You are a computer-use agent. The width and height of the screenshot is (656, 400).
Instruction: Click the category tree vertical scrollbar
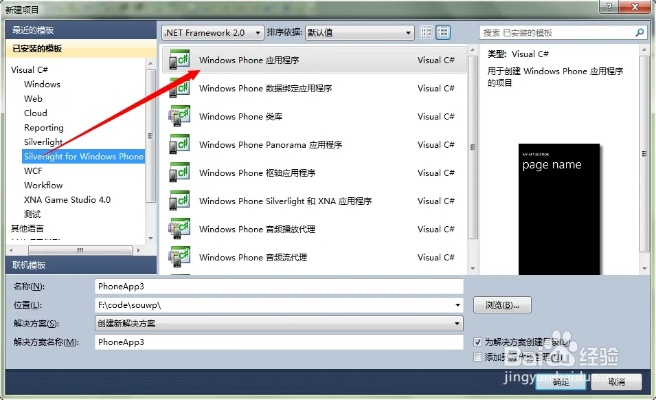tap(150, 136)
